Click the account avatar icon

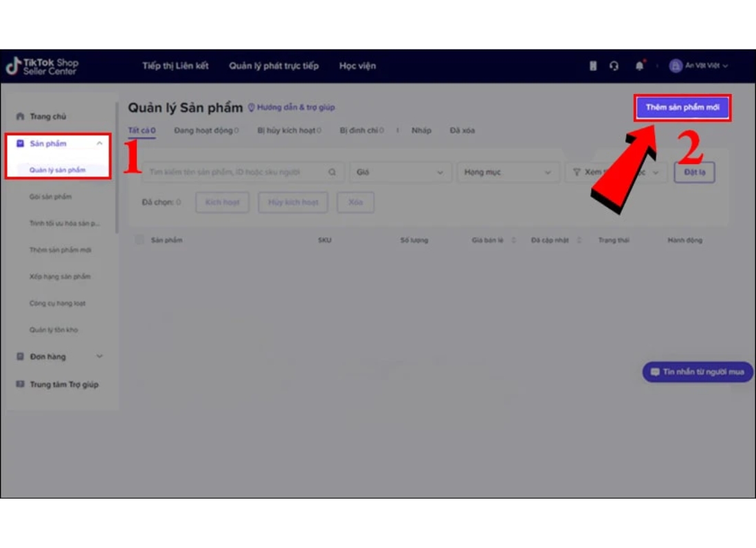[x=675, y=66]
